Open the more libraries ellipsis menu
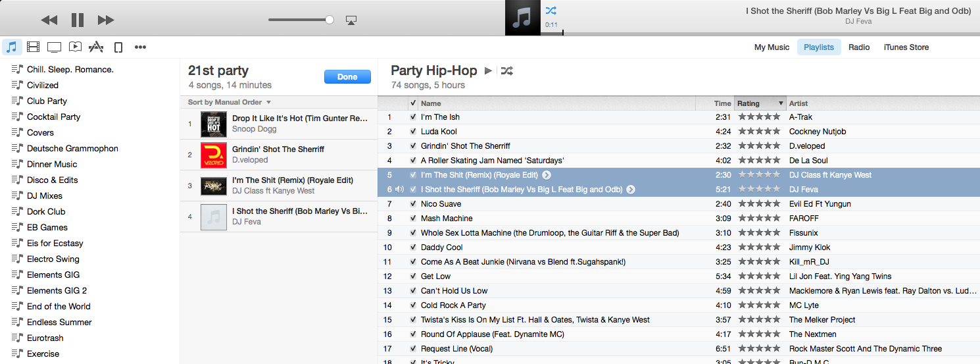Screen dimensions: 980x364 tap(140, 47)
